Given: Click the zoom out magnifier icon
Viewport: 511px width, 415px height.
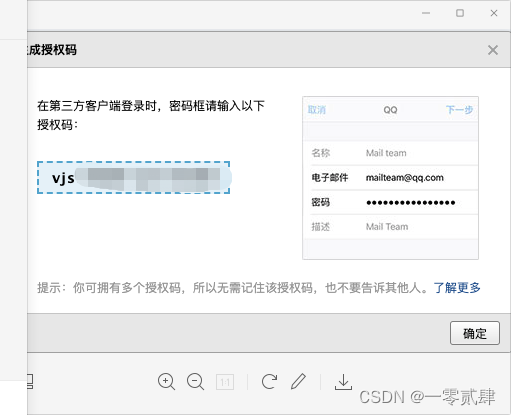Looking at the screenshot, I should 195,382.
